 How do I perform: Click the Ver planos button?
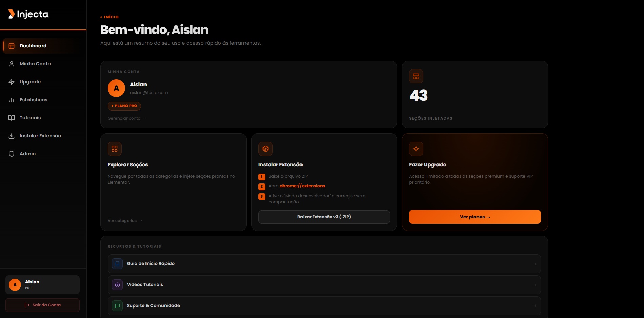click(x=474, y=217)
